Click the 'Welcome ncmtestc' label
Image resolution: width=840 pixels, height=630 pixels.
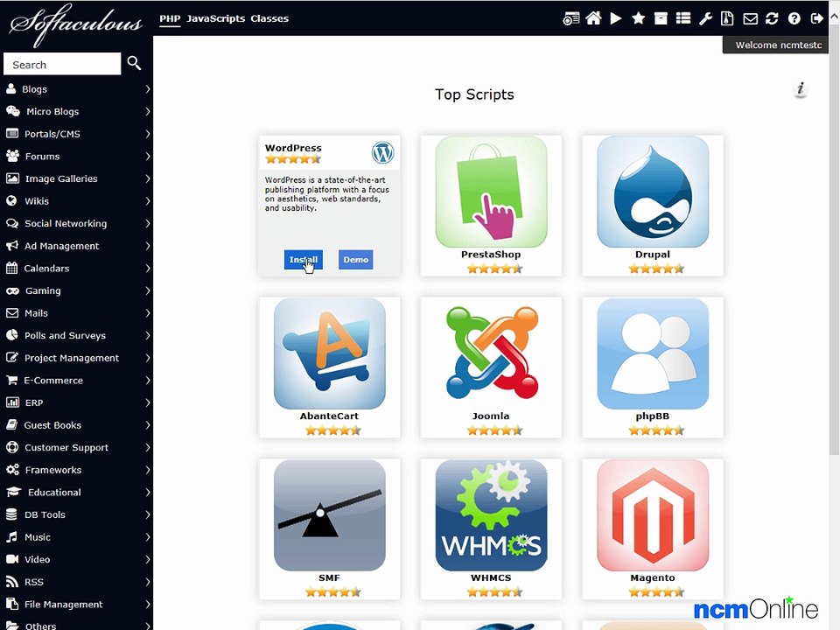click(779, 45)
